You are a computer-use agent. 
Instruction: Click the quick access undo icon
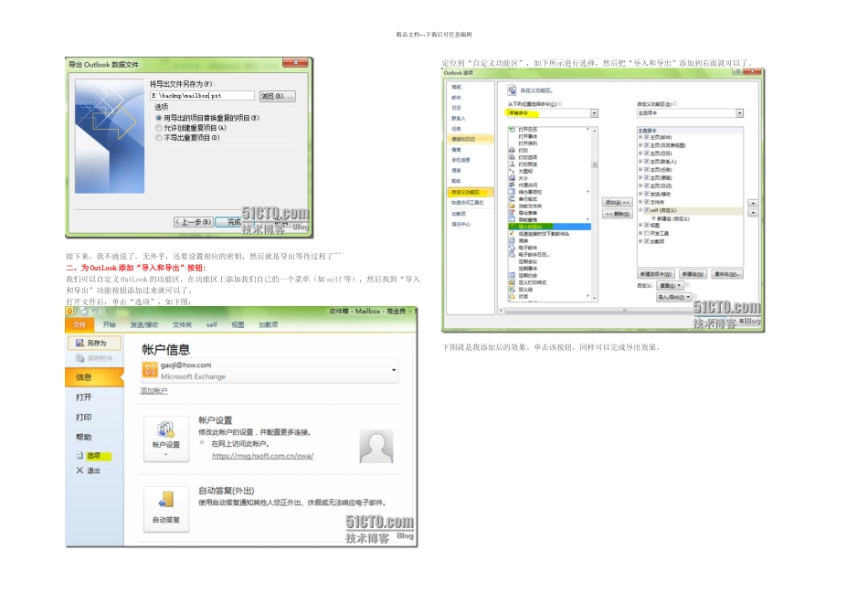pos(95,312)
